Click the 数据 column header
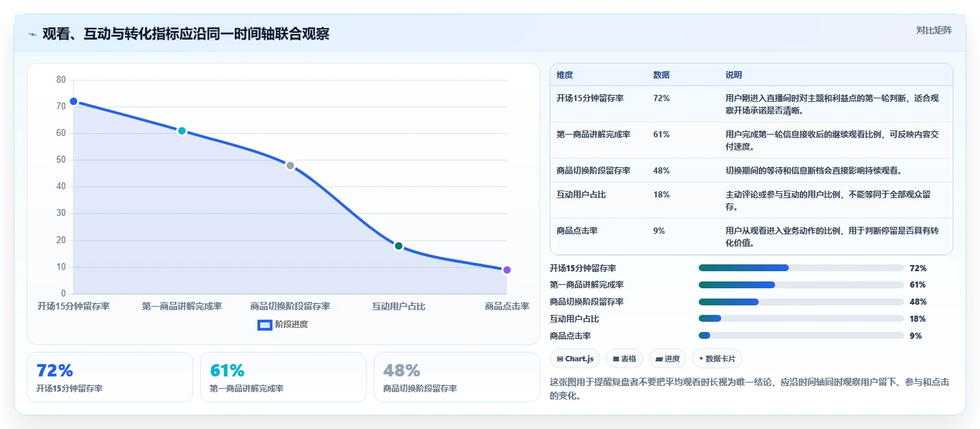Image resolution: width=980 pixels, height=429 pixels. point(661,75)
